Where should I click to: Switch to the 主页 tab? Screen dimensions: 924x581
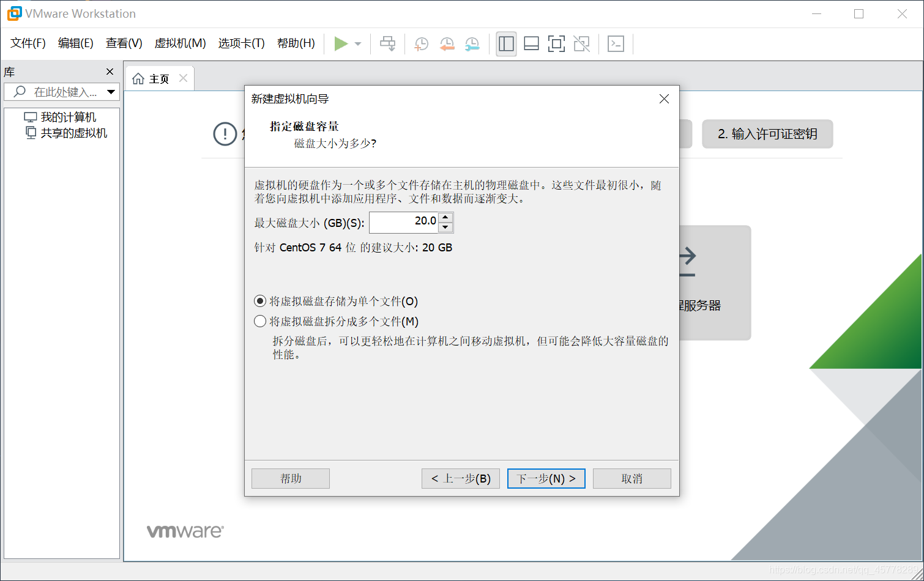click(159, 79)
